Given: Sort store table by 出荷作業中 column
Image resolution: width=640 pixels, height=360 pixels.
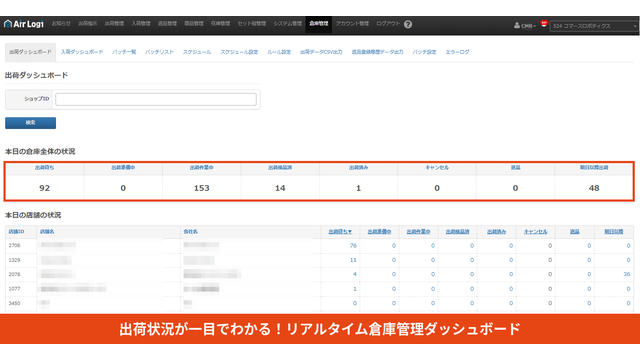Looking at the screenshot, I should [x=418, y=232].
